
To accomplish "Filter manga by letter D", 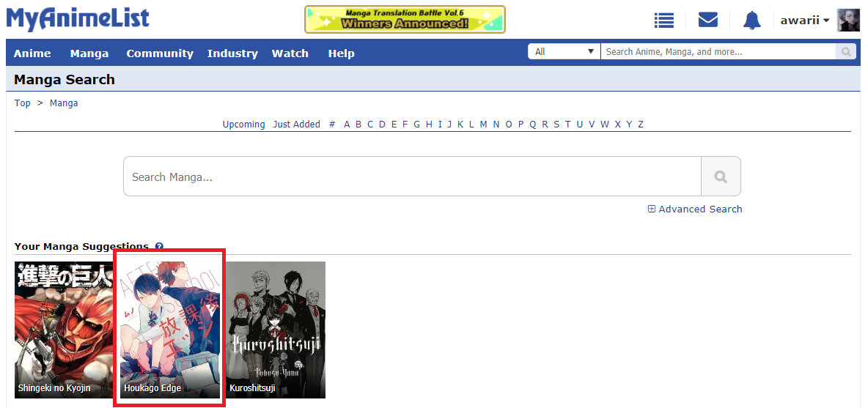I will 382,125.
